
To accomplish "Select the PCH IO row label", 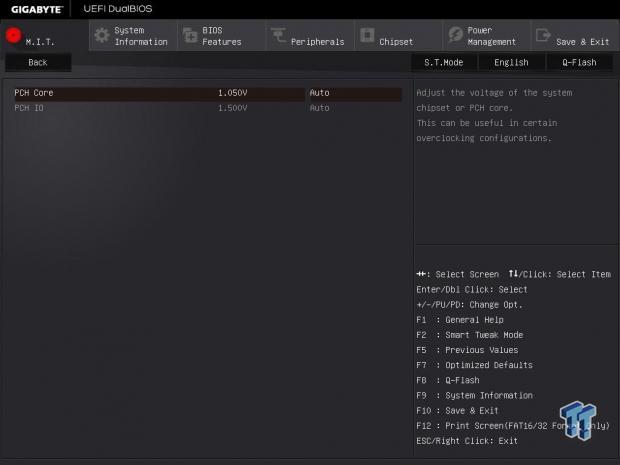I will (x=30, y=108).
